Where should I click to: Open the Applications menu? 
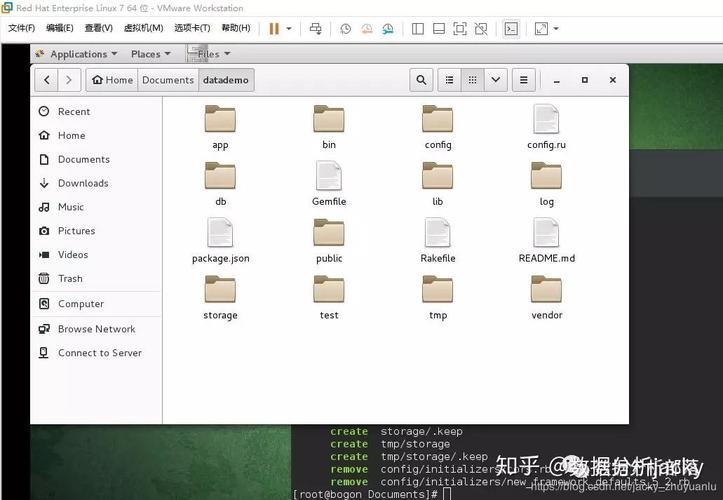(77, 54)
